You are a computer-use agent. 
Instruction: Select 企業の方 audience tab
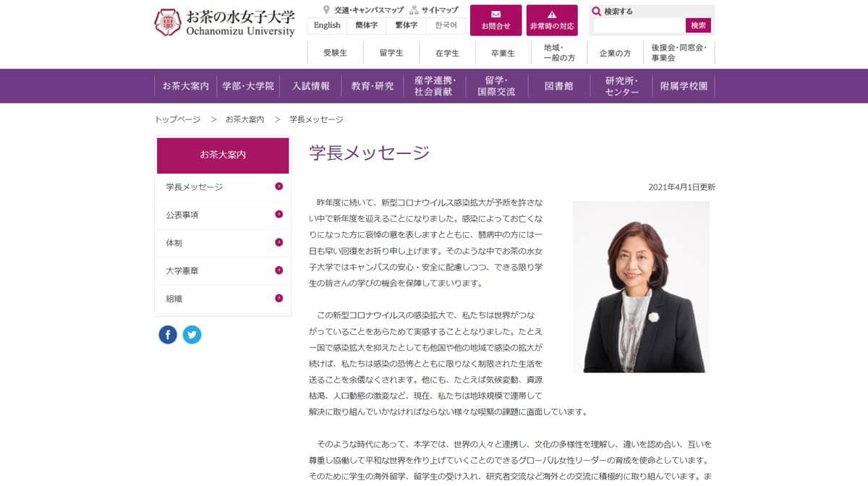pyautogui.click(x=615, y=54)
